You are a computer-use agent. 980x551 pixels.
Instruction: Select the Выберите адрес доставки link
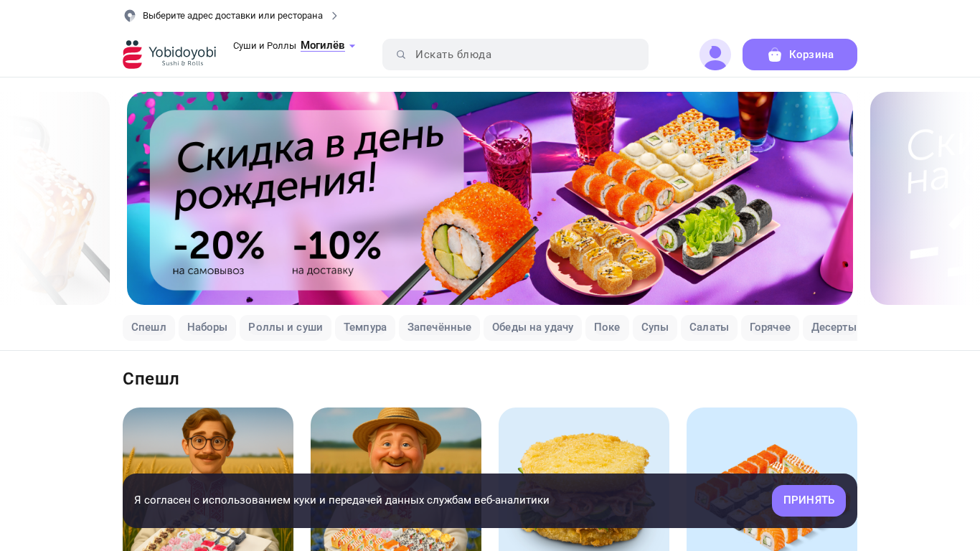point(232,16)
